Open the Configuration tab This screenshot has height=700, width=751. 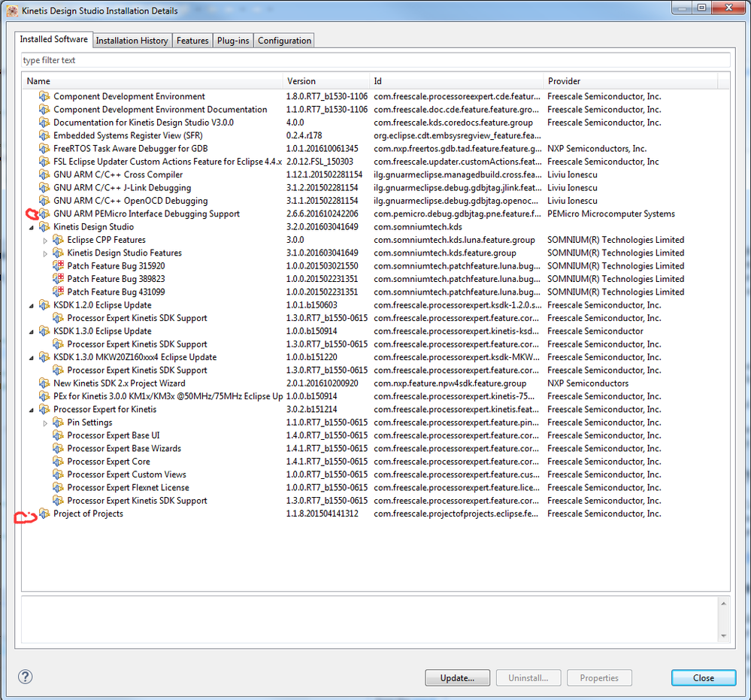click(284, 41)
